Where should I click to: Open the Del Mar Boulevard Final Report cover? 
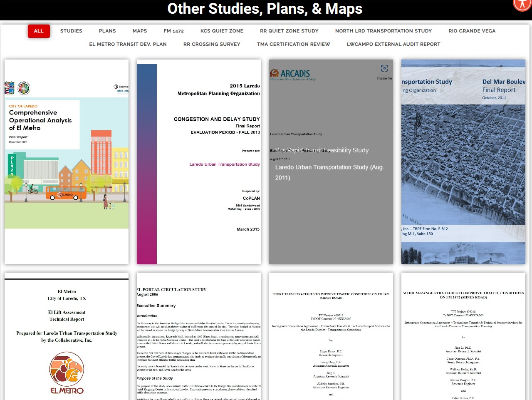463,161
